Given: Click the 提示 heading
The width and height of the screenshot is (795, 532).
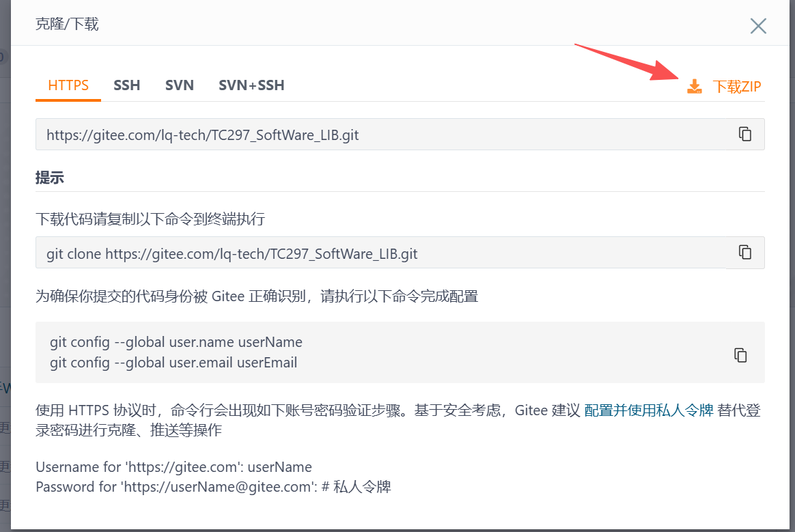Looking at the screenshot, I should coord(50,178).
